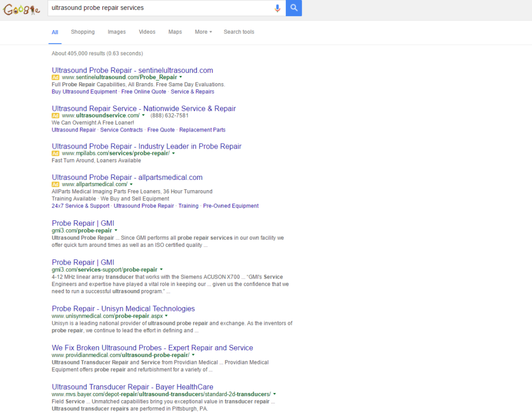Click Buy Ultrasound Equipment sitelink
Screen dimensions: 532x420
click(x=84, y=91)
